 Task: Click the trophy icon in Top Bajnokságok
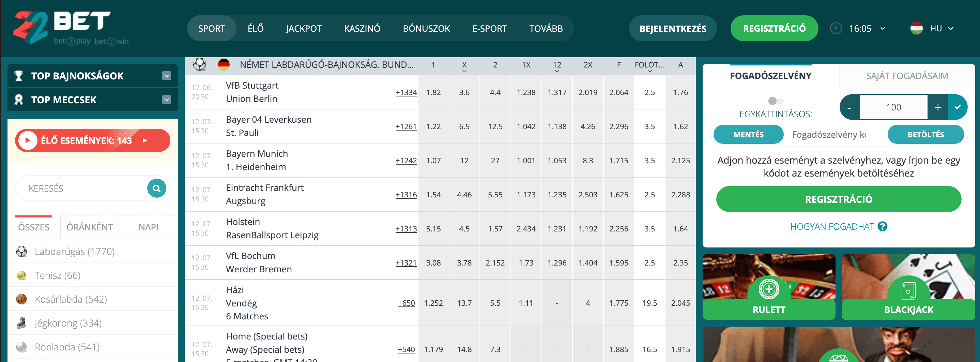pyautogui.click(x=18, y=76)
